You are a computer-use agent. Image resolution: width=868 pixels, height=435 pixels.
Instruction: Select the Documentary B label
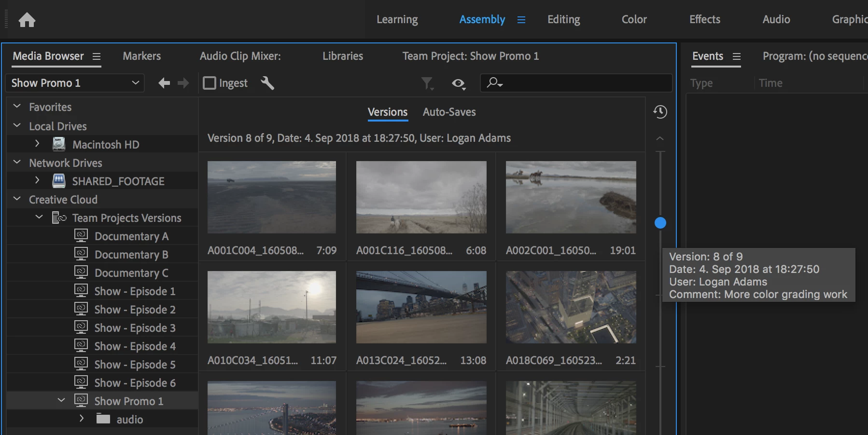click(x=131, y=255)
